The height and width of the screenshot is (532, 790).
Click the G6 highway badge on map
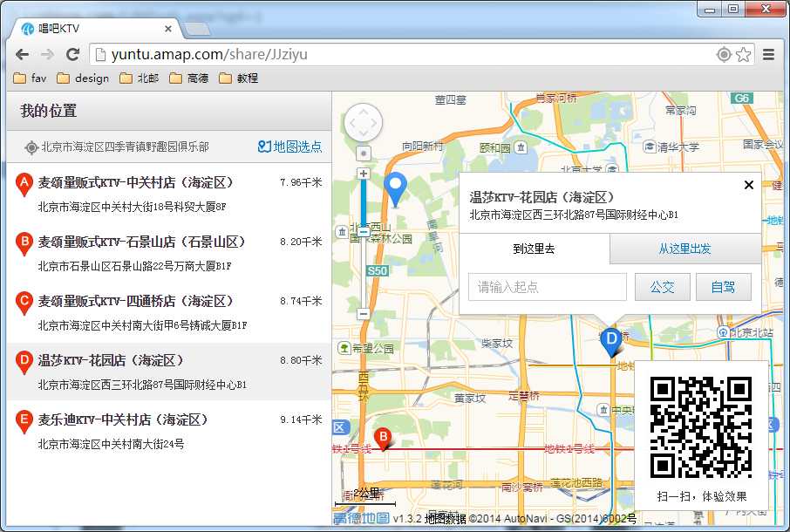click(x=742, y=99)
